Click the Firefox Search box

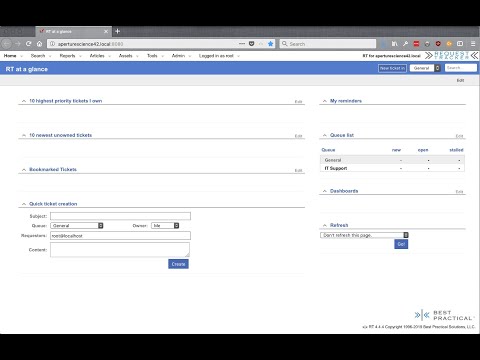pos(328,44)
